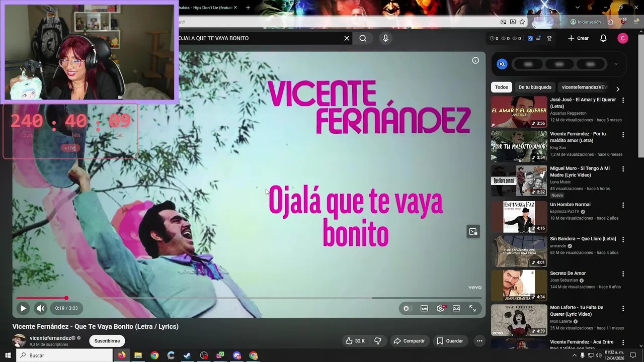The image size is (644, 362).
Task: Open the account avatar menu
Action: pyautogui.click(x=623, y=38)
